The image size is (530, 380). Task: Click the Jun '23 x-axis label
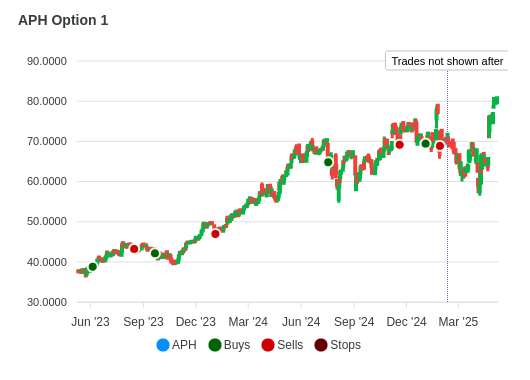90,322
